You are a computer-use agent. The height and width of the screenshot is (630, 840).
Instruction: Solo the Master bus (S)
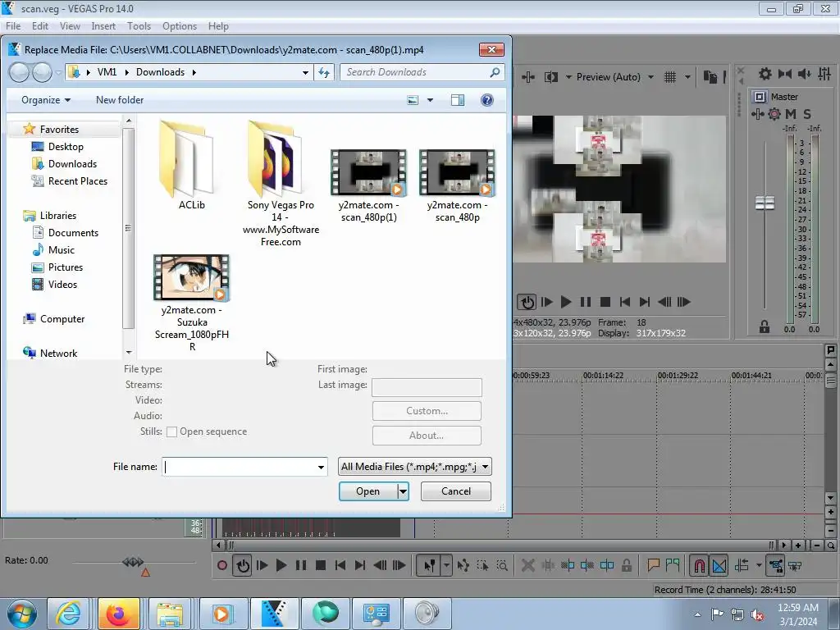[x=807, y=113]
